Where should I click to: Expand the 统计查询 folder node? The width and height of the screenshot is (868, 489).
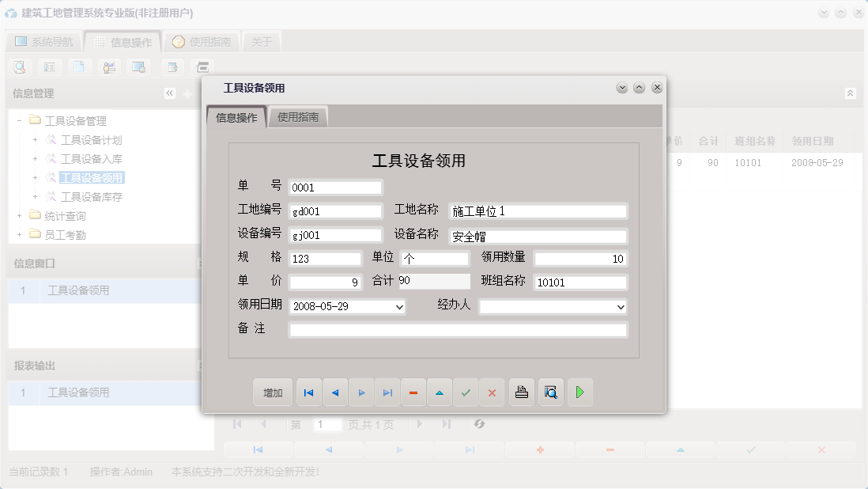(x=18, y=214)
